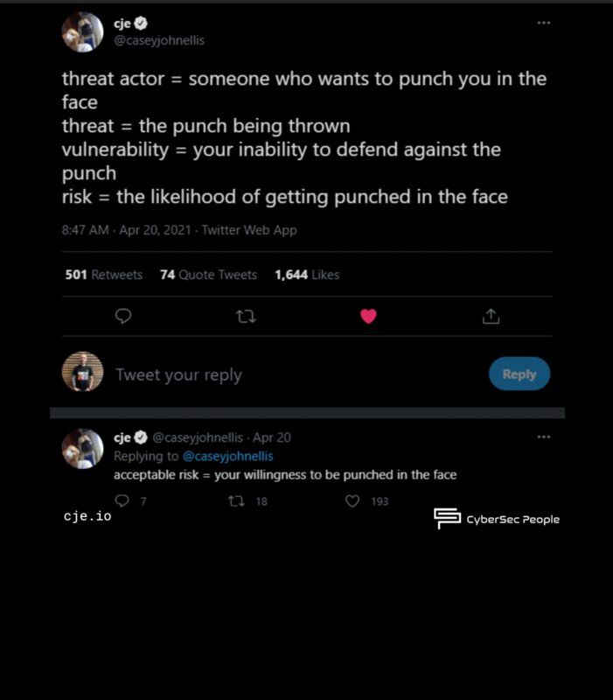Click the reply icon under main tweet
613x700 pixels.
coord(123,316)
